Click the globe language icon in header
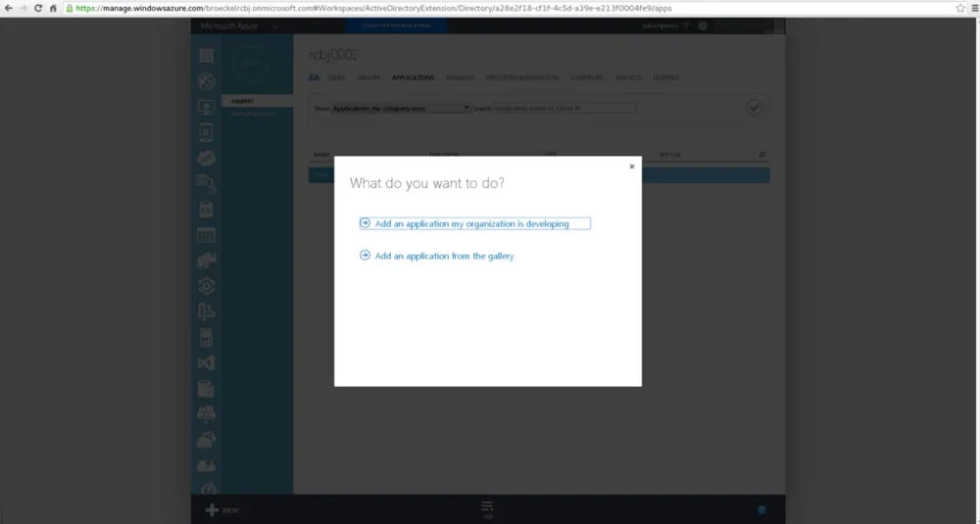 [703, 25]
